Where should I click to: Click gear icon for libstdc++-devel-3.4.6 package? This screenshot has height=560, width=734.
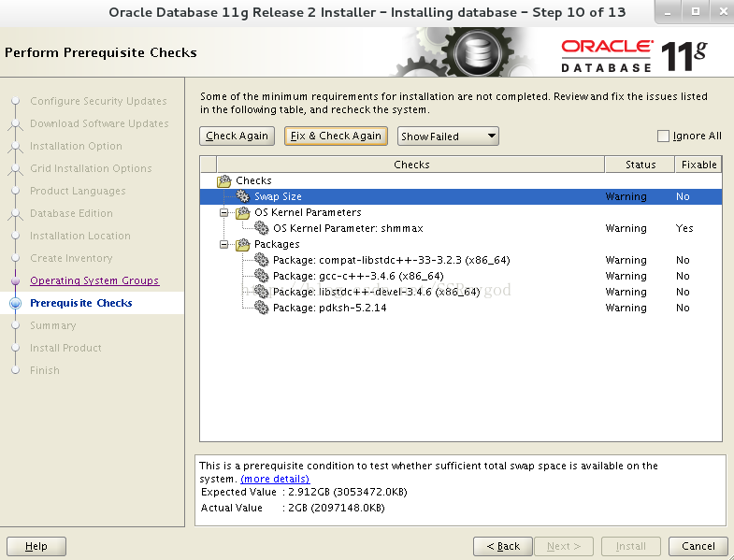261,292
